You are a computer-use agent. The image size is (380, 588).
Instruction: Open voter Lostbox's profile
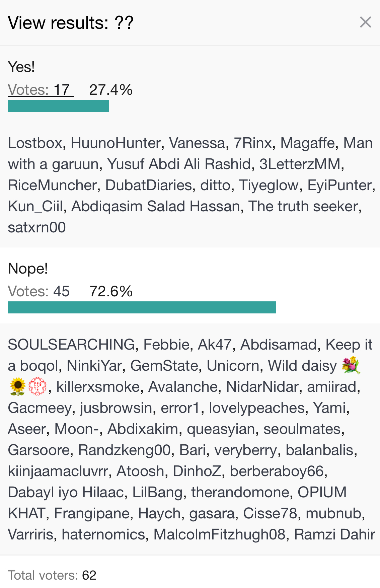coord(35,143)
